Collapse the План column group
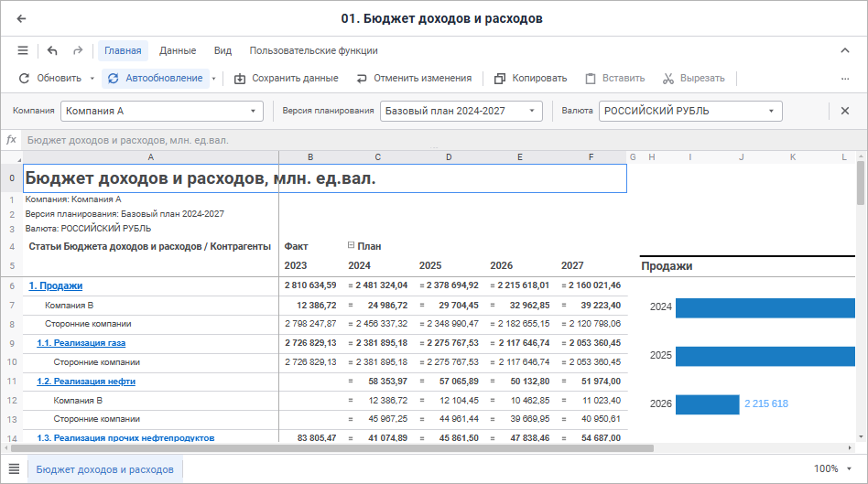 click(x=351, y=246)
